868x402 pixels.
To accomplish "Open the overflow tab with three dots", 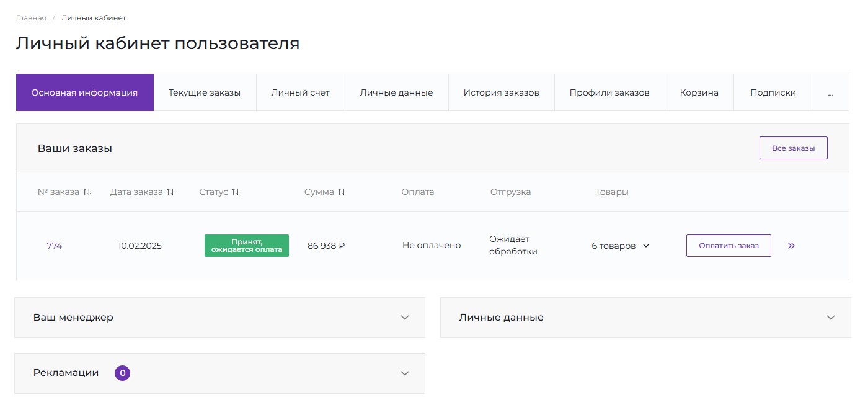I will tap(831, 92).
